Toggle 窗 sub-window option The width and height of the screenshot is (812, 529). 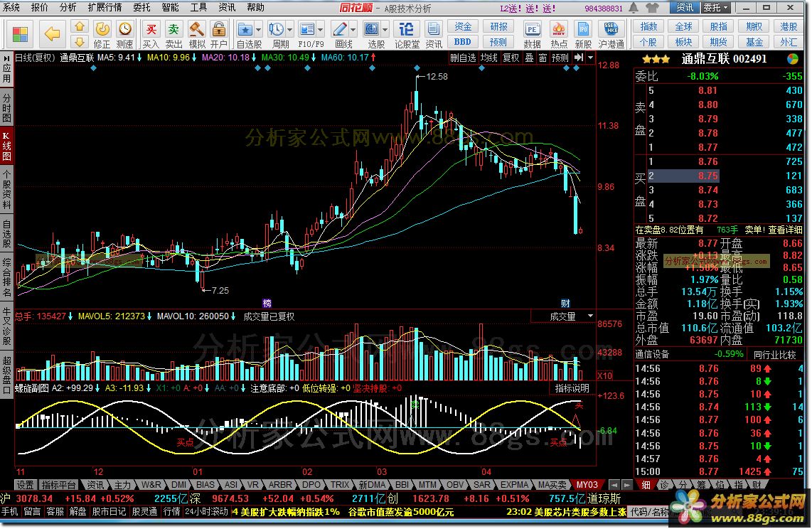pyautogui.click(x=543, y=58)
